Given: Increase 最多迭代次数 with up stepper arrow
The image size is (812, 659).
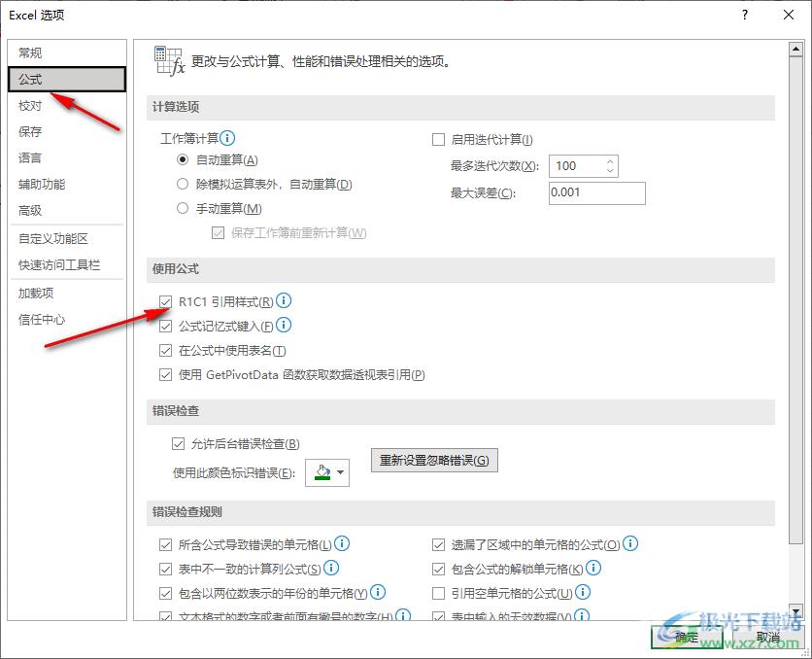Looking at the screenshot, I should 610,161.
